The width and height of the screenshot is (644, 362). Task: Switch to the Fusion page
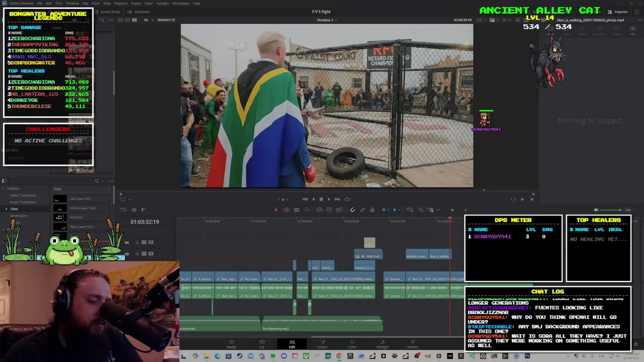[322, 344]
